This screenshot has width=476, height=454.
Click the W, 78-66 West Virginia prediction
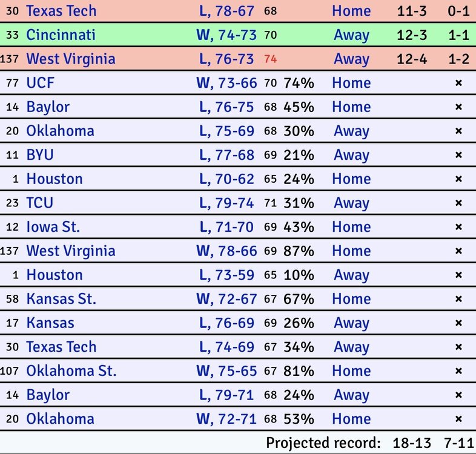[x=227, y=251]
